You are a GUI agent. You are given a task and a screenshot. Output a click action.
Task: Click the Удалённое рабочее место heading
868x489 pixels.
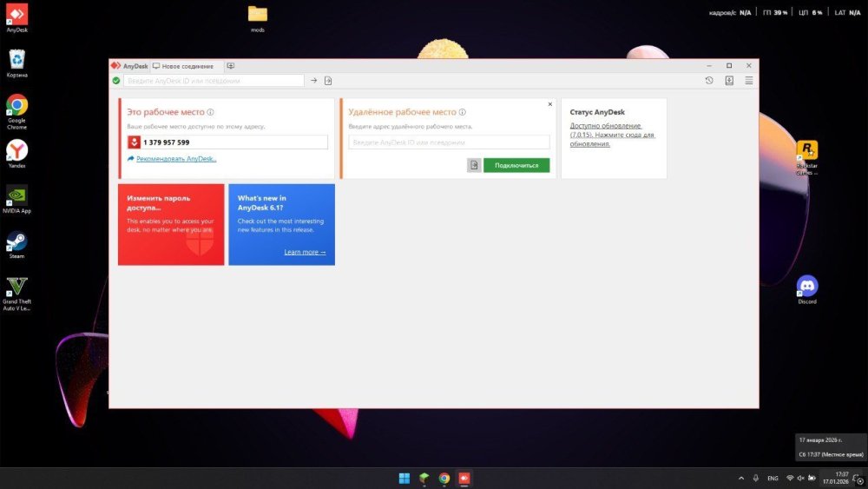(403, 112)
